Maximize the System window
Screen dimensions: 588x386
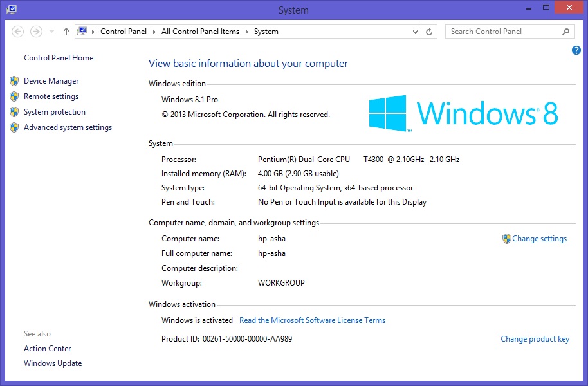(x=546, y=8)
